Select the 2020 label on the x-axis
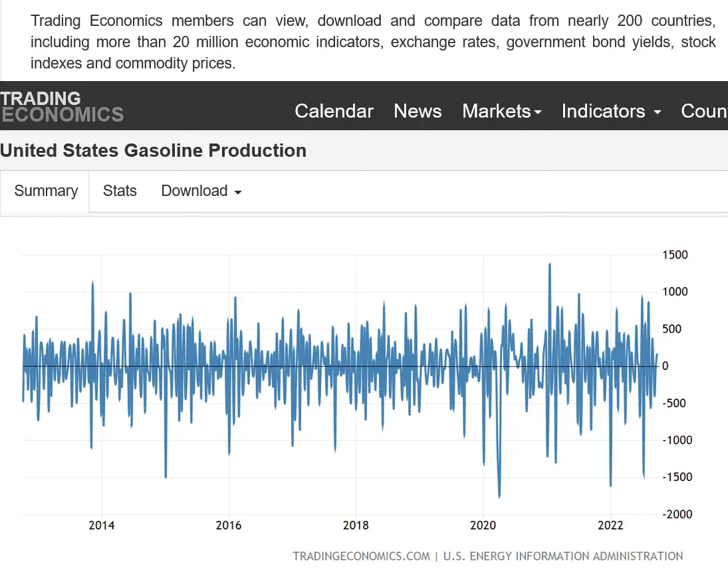 pyautogui.click(x=483, y=526)
